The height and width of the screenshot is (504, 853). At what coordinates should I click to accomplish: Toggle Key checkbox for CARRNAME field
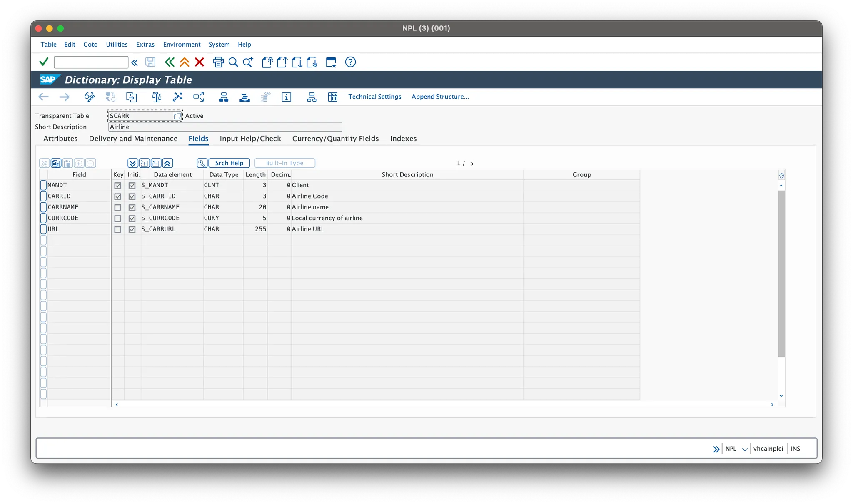point(118,207)
